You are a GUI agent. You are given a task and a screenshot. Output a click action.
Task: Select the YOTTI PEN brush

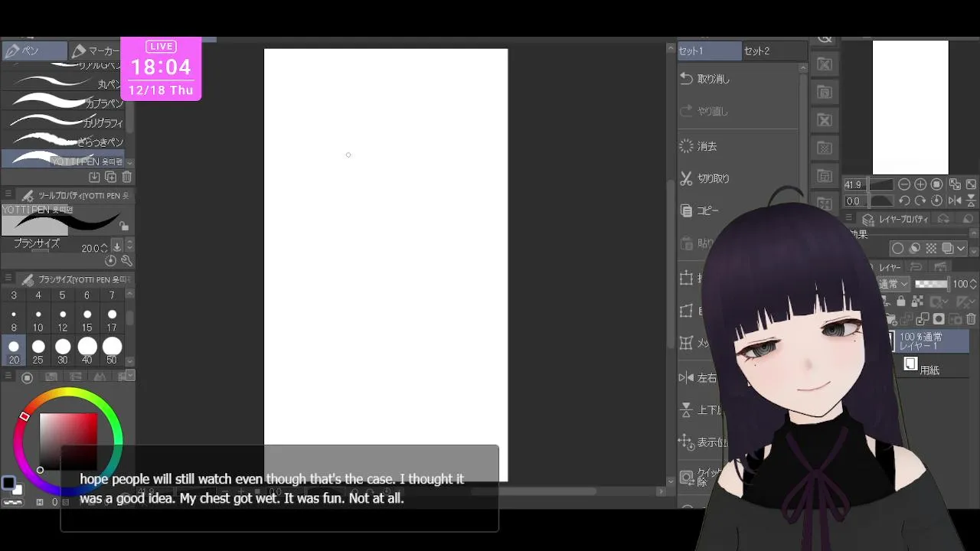point(63,159)
